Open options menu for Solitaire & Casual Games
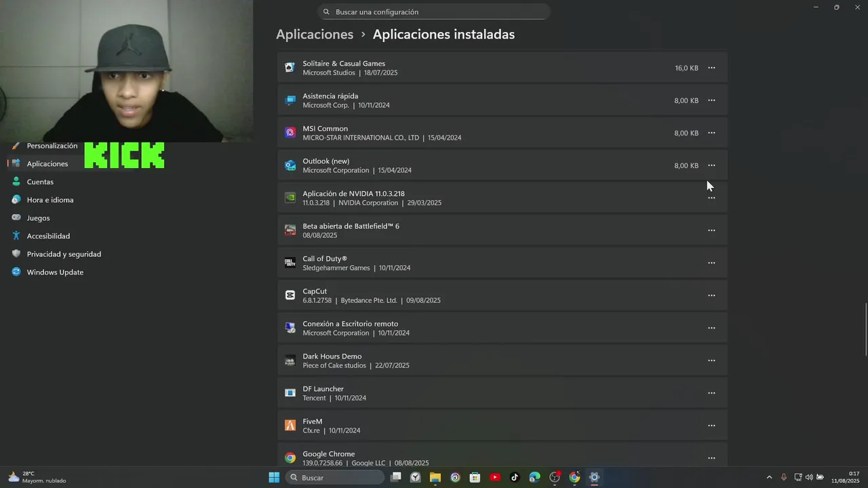 point(711,68)
